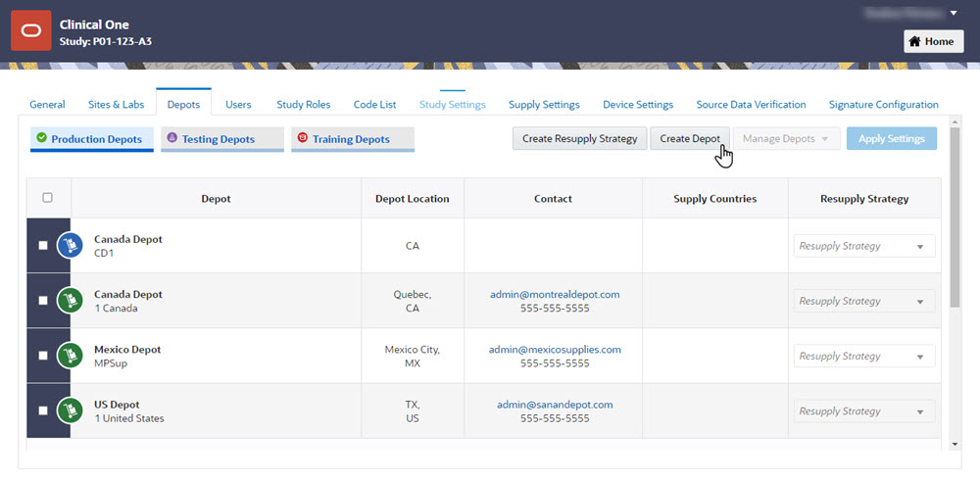Screen dimensions: 980x482
Task: Open the Study Roles tab
Action: click(304, 105)
